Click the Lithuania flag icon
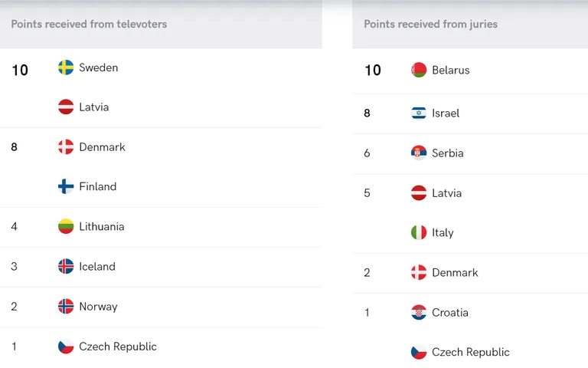The image size is (588, 368). 66,226
